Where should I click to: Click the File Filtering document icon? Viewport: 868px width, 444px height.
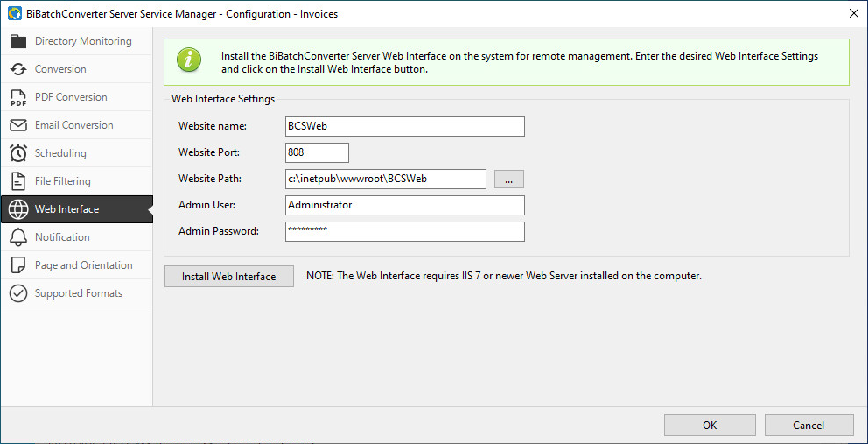[18, 181]
